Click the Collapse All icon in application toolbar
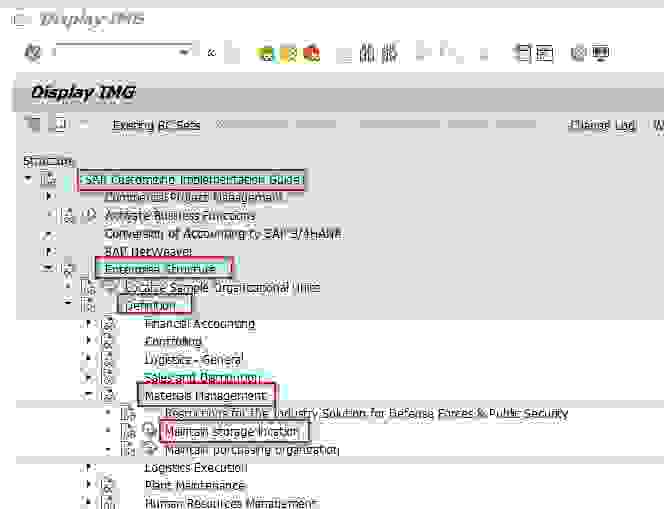This screenshot has width=664, height=509. (x=60, y=124)
